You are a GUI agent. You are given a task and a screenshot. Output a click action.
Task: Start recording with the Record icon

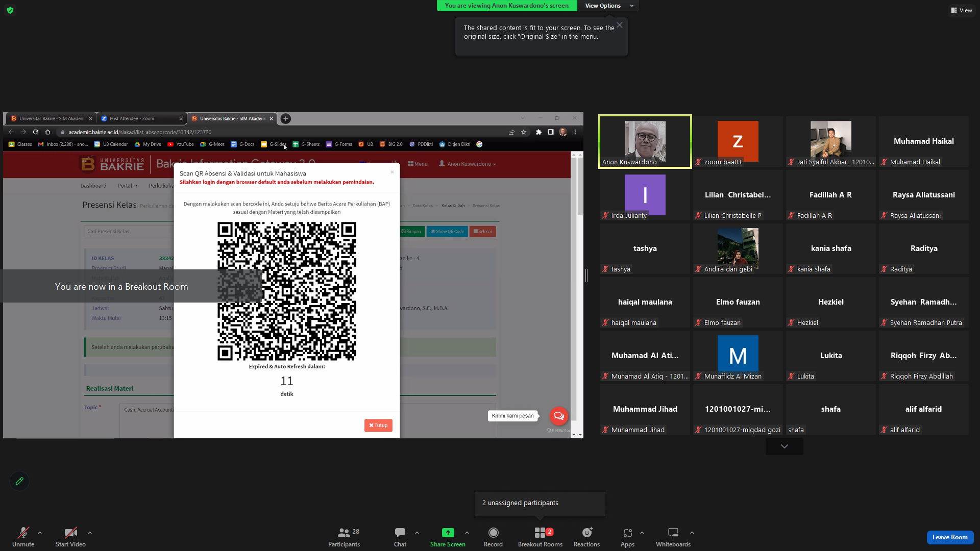(x=493, y=537)
